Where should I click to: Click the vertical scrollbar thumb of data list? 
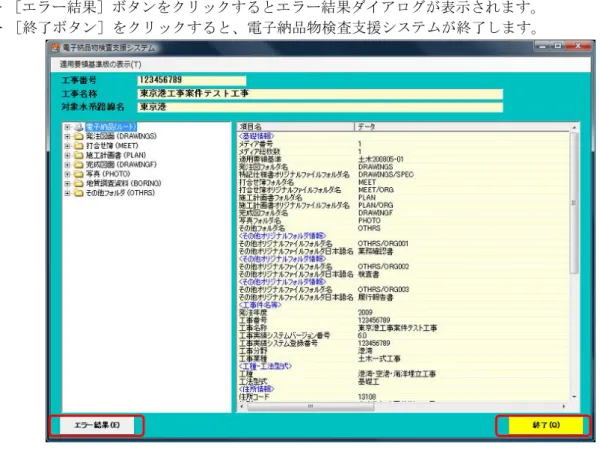coord(573,203)
